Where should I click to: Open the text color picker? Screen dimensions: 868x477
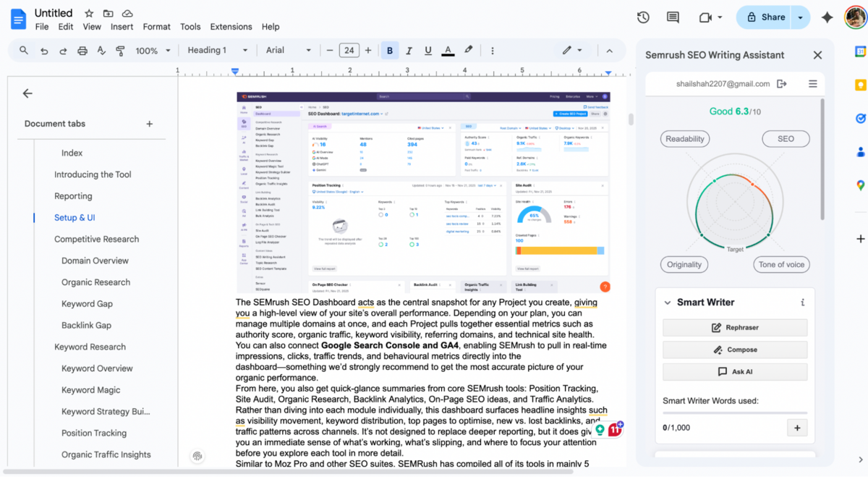tap(448, 51)
